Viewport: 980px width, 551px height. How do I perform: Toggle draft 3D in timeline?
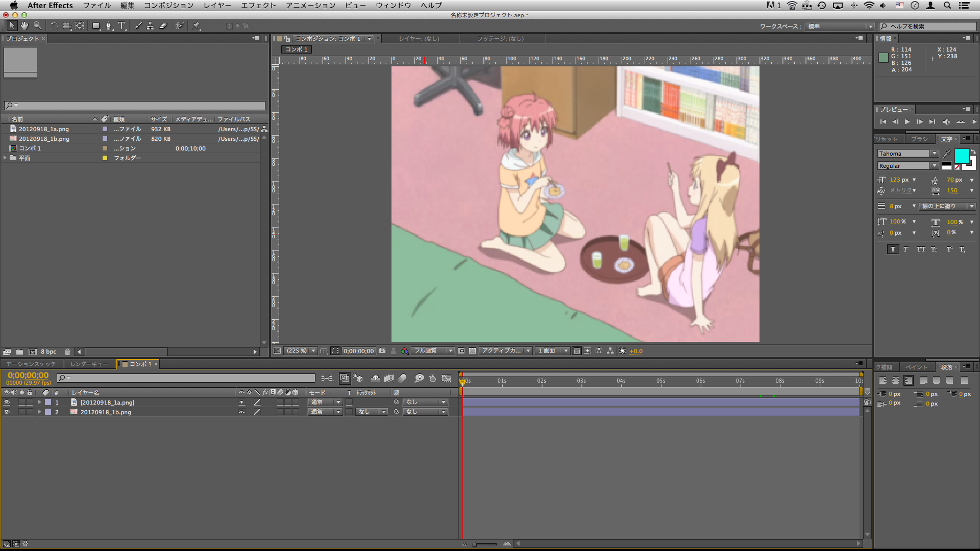[359, 378]
